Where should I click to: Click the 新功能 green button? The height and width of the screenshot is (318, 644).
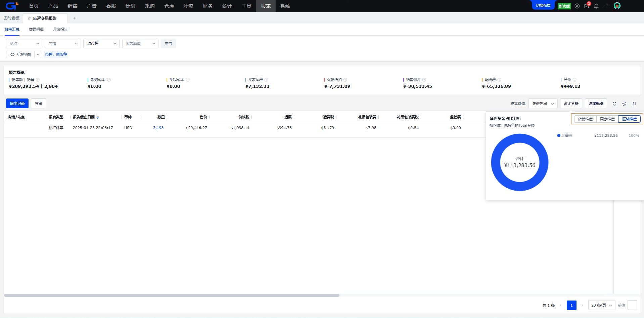pos(564,6)
